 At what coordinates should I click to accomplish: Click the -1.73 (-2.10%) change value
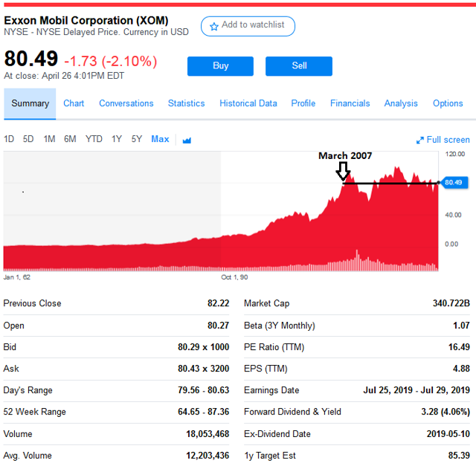[x=111, y=62]
